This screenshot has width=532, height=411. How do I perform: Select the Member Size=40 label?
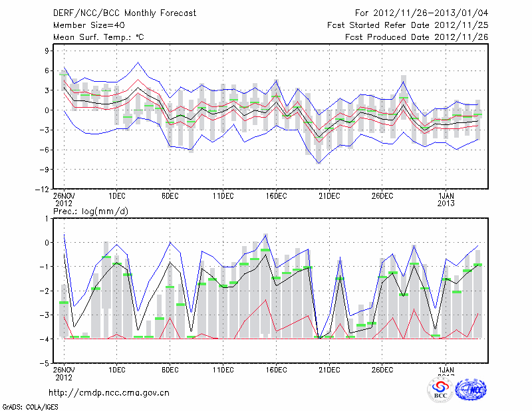[88, 25]
